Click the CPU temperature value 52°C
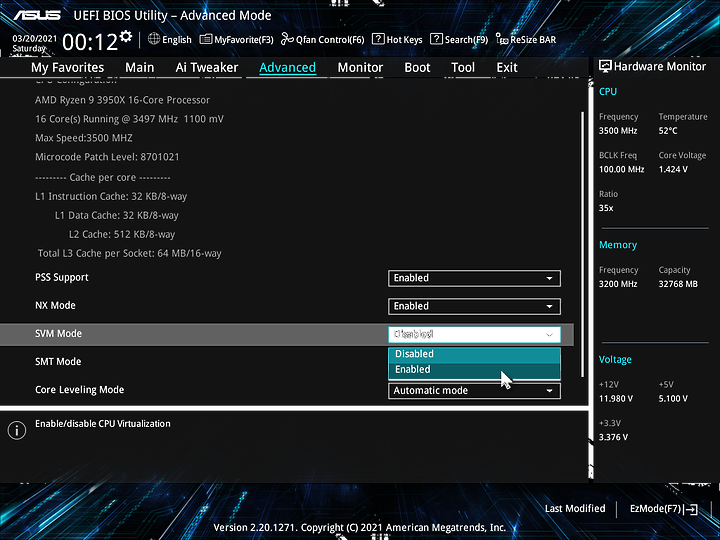 pos(668,131)
